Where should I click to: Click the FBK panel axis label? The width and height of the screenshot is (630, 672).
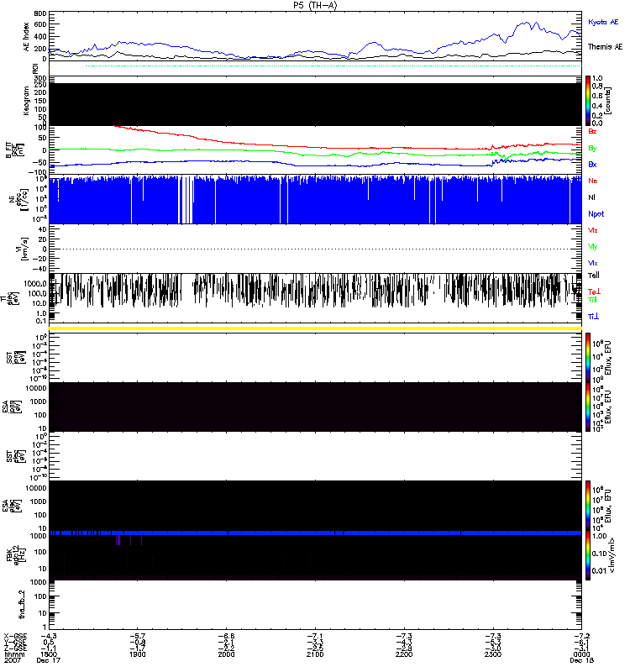pyautogui.click(x=17, y=555)
